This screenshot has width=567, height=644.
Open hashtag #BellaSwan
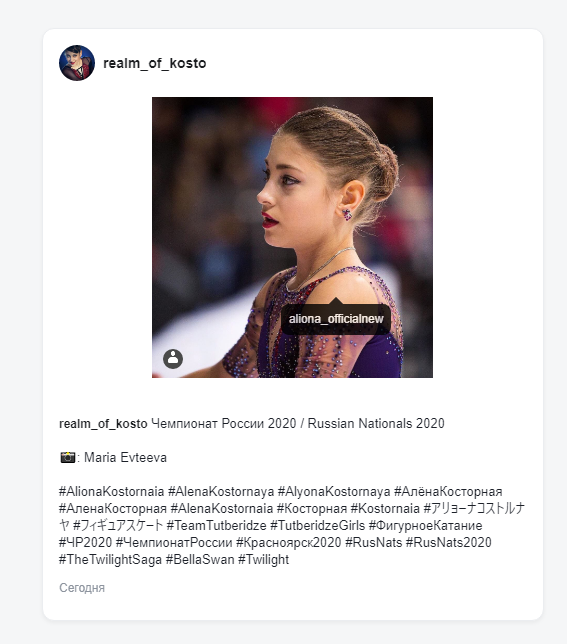[x=200, y=559]
